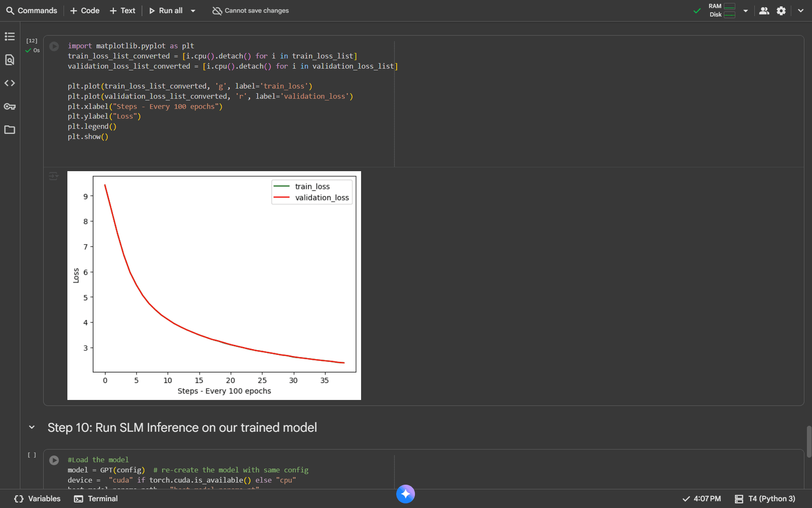
Task: Collapse the header with top-right chevron
Action: click(801, 11)
